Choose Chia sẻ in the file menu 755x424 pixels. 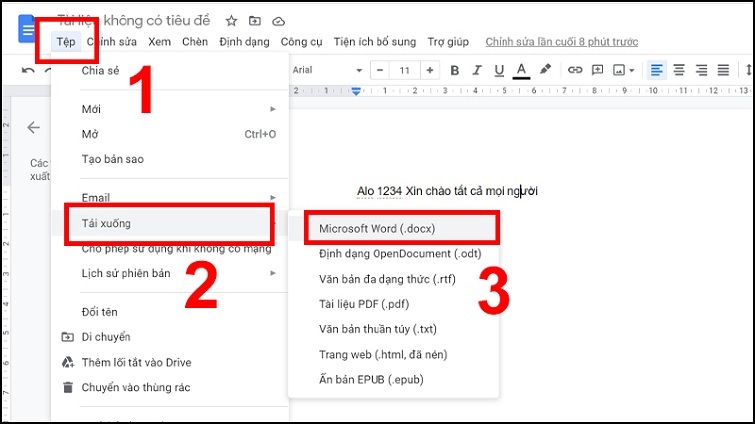click(x=169, y=71)
